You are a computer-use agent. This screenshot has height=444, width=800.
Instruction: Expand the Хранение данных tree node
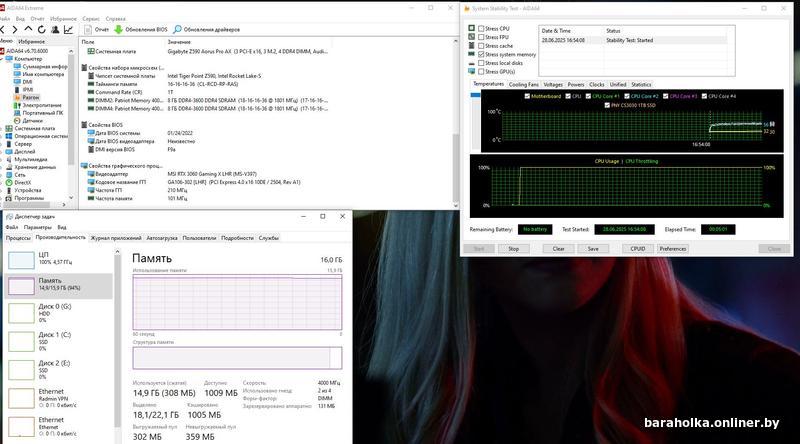click(x=2, y=167)
